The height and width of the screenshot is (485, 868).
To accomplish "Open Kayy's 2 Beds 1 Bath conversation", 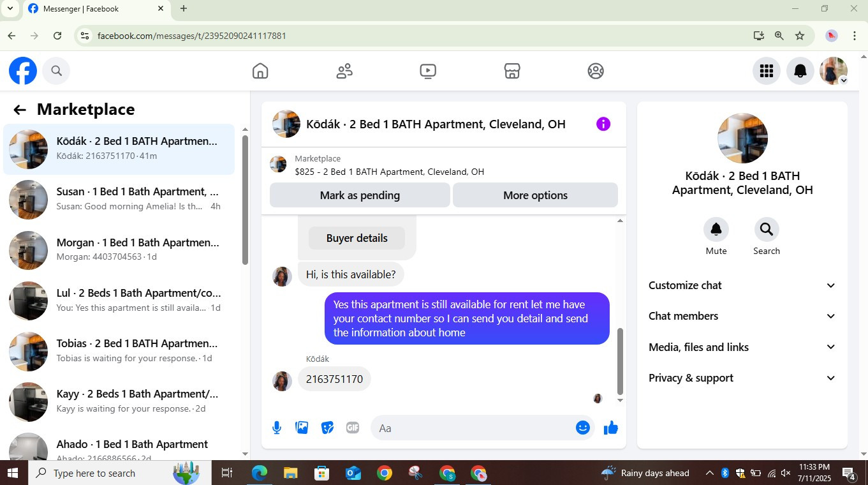I will coord(119,401).
